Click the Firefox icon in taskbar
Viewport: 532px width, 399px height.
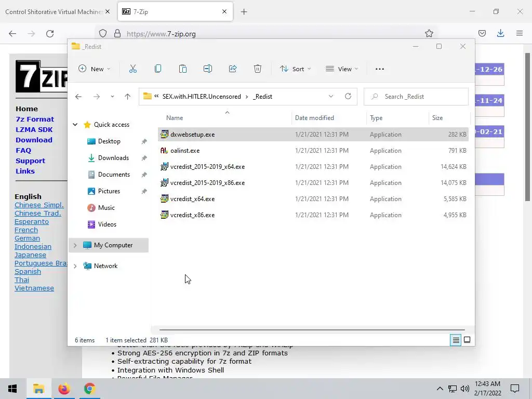[x=64, y=389]
